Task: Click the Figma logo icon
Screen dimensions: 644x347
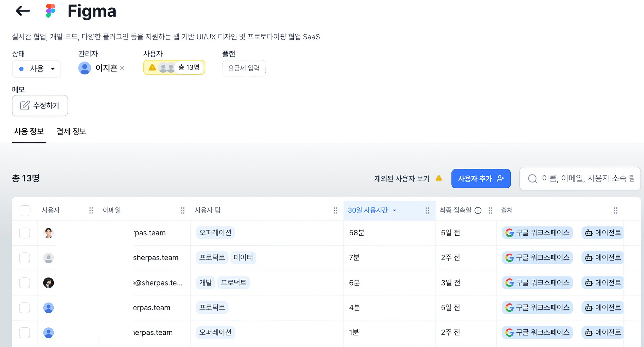Action: click(x=51, y=11)
